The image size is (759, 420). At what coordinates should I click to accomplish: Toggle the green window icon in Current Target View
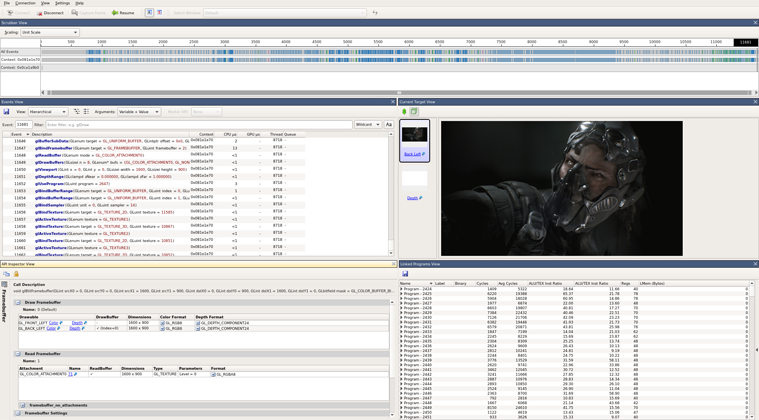414,112
